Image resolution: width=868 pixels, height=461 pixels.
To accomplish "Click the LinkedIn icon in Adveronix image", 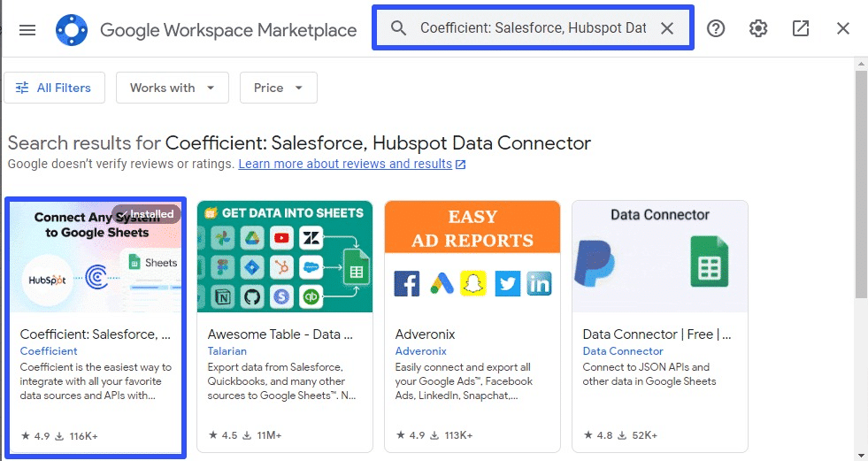I will [x=539, y=283].
